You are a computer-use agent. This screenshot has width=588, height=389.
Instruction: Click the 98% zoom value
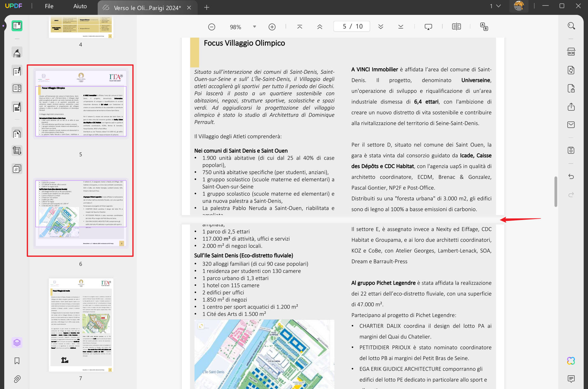click(235, 27)
